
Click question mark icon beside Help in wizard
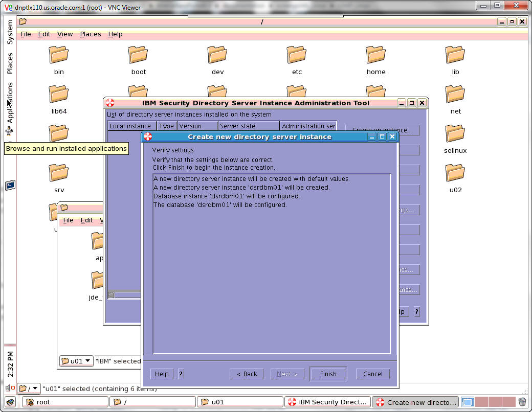181,374
